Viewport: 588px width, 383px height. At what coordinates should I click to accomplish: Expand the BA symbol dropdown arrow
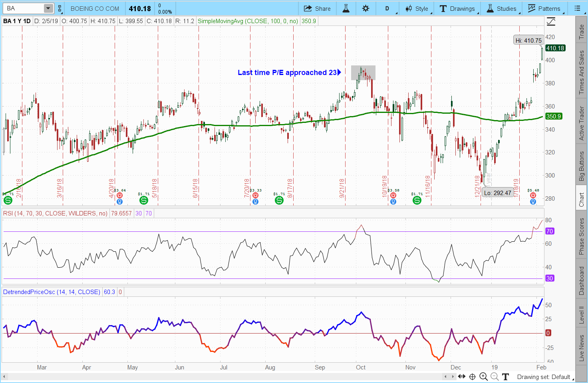(48, 8)
